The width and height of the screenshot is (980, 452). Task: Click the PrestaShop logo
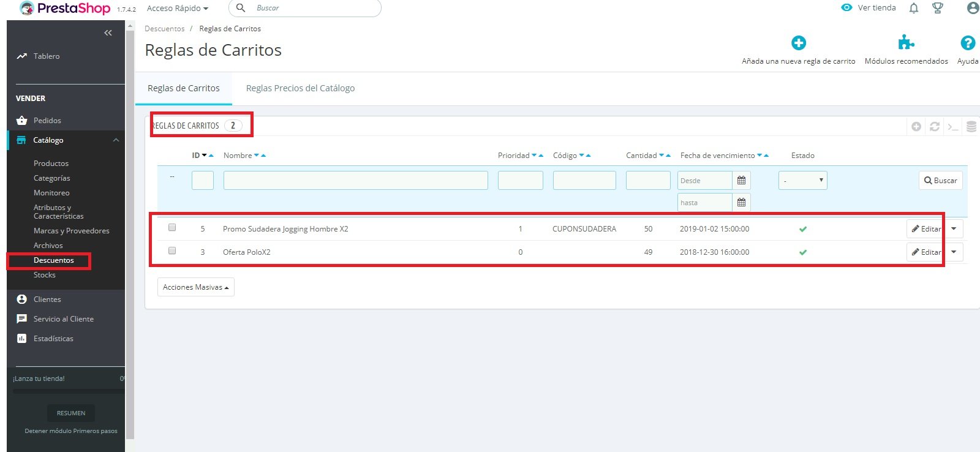(x=66, y=8)
